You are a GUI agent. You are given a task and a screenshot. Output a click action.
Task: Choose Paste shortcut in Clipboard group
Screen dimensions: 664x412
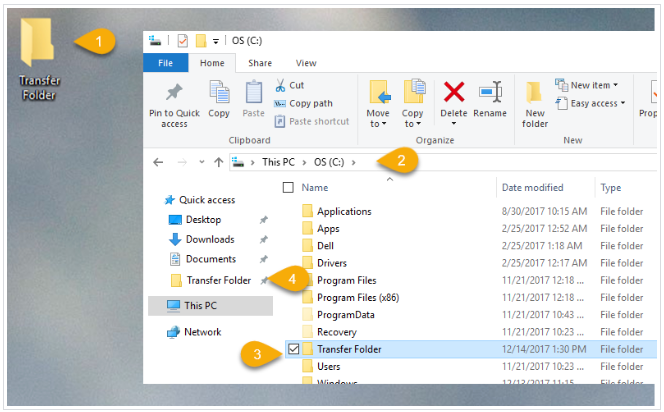point(312,122)
